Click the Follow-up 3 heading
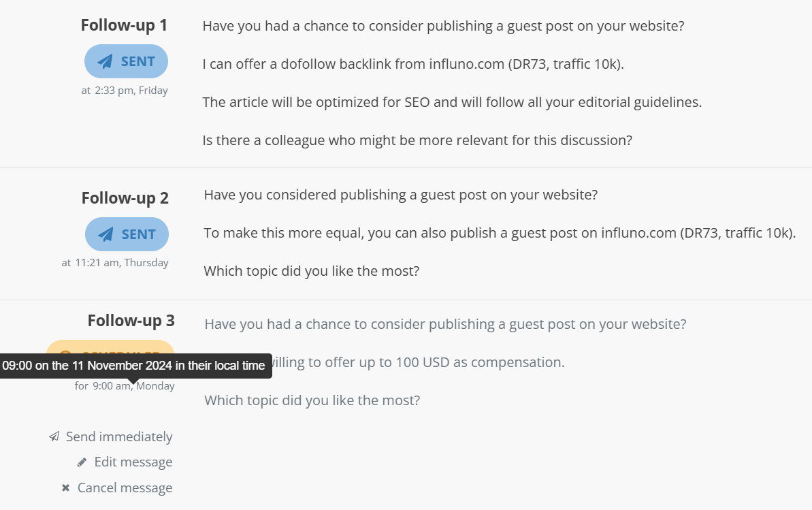Viewport: 812px width, 510px height. [131, 321]
